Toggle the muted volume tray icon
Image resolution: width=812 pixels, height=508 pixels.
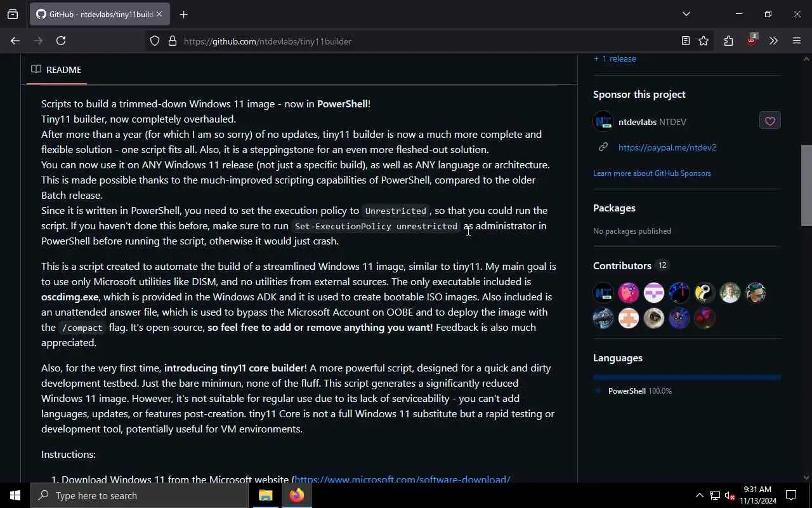pyautogui.click(x=730, y=495)
